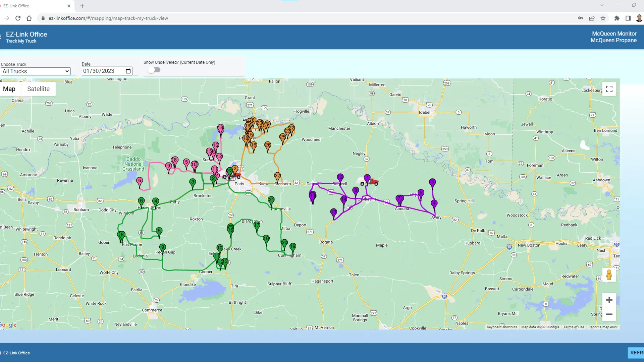The width and height of the screenshot is (644, 362).
Task: Select pink marker 6 in Caddo National Grassland
Action: point(140,181)
